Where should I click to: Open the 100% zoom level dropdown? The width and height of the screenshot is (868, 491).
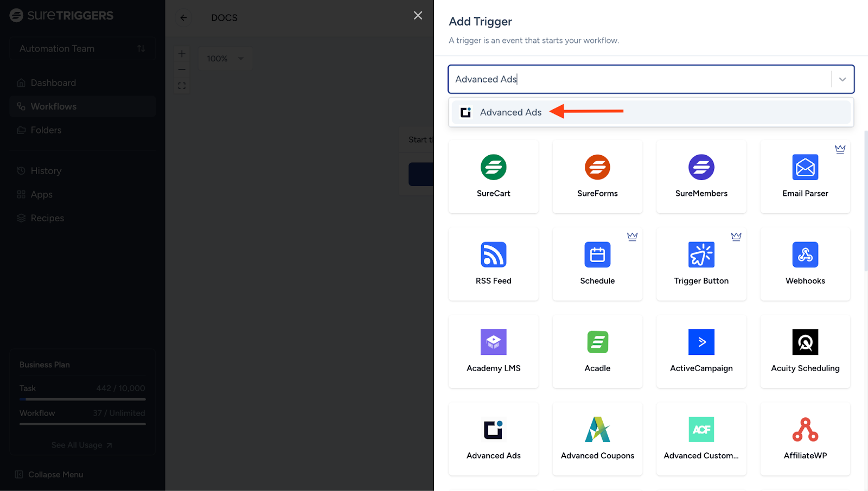click(x=225, y=58)
